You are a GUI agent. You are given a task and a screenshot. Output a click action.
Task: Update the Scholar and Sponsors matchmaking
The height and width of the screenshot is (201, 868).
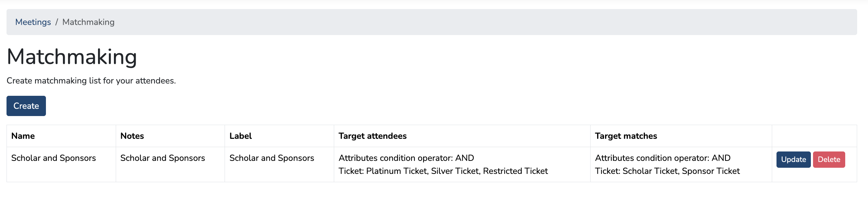click(793, 159)
